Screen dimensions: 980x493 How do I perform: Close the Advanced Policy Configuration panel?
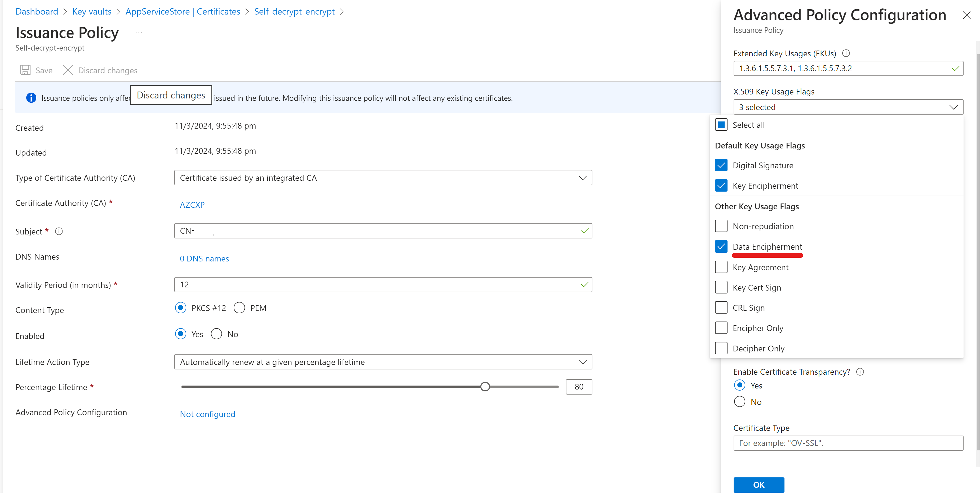967,15
